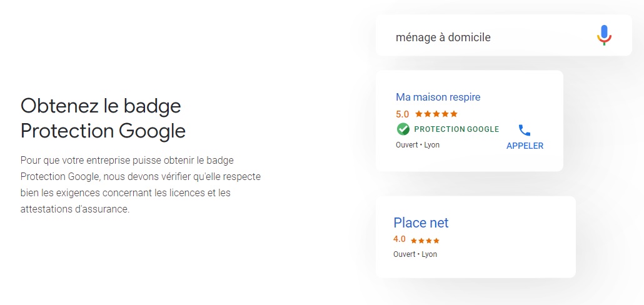The height and width of the screenshot is (305, 644).
Task: Click the green Protection Google checkmark badge
Action: click(403, 129)
